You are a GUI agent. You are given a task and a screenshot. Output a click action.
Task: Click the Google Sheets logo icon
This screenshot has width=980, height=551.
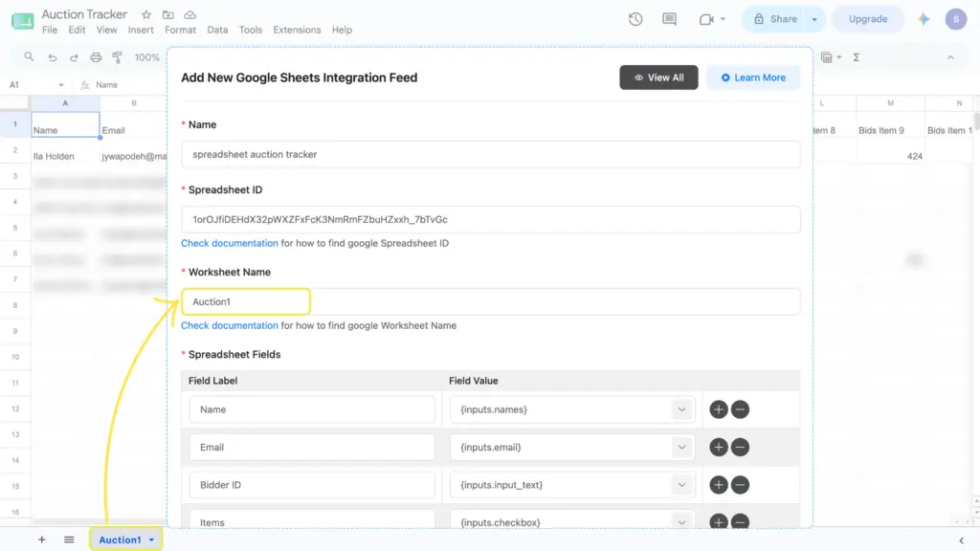point(23,21)
